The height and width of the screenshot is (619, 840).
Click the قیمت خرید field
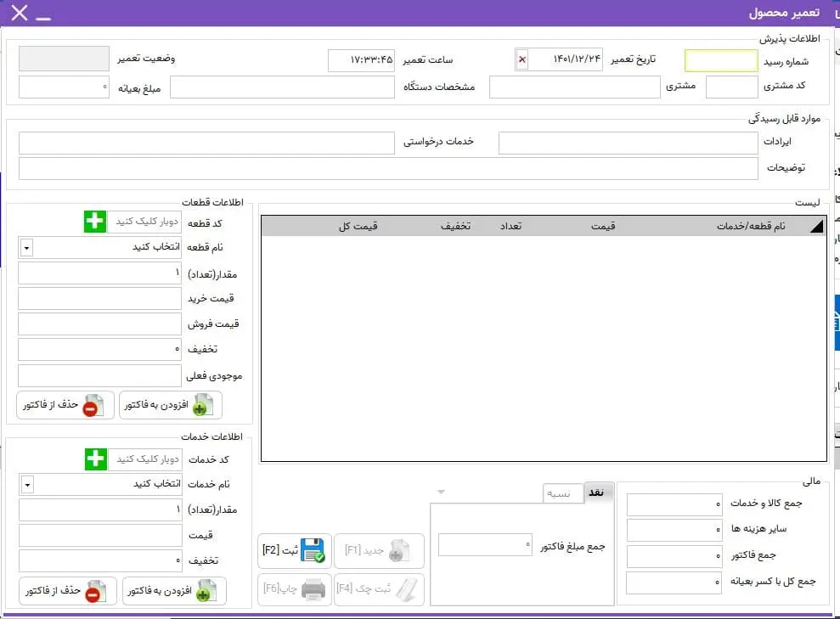[x=99, y=299]
